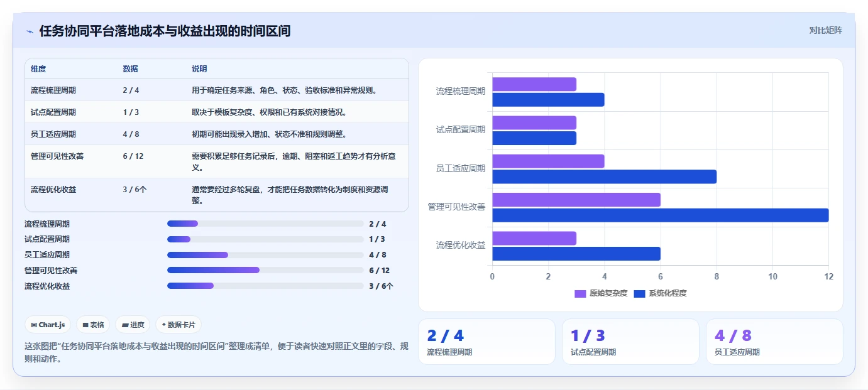Select 员工适应周期 cell in the table
868x390 pixels.
click(x=53, y=134)
